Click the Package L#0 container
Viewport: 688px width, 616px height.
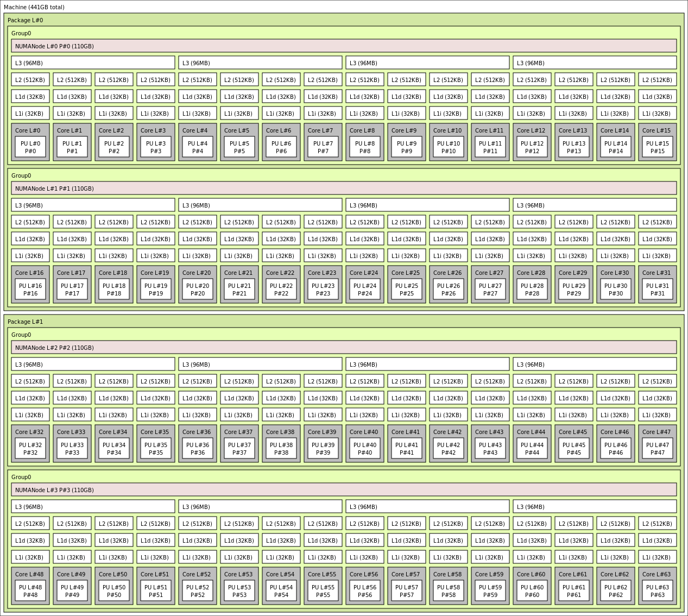tap(24, 20)
